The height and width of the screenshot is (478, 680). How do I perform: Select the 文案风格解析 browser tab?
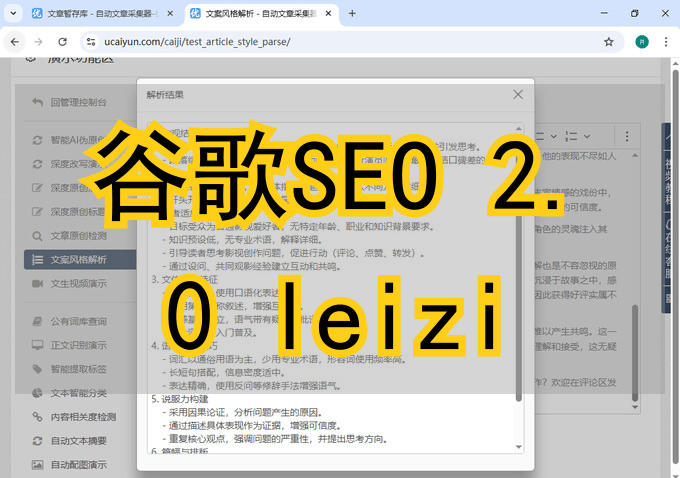(261, 13)
